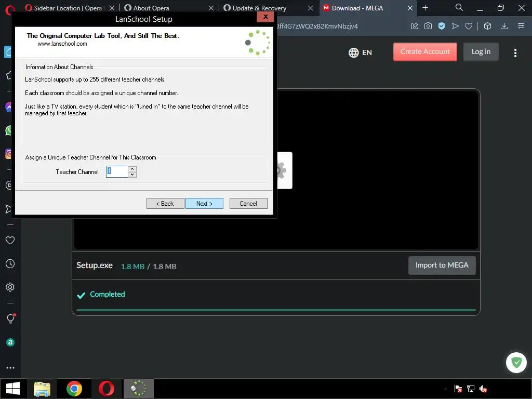This screenshot has width=532, height=399.
Task: Increase Teacher Channel with up arrow
Action: tap(132, 169)
